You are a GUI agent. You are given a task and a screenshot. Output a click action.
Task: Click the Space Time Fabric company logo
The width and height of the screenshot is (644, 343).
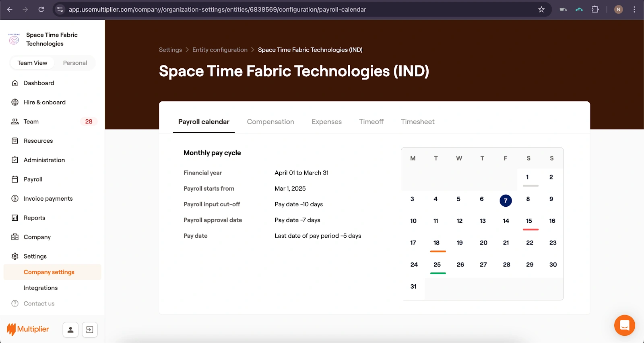point(14,39)
